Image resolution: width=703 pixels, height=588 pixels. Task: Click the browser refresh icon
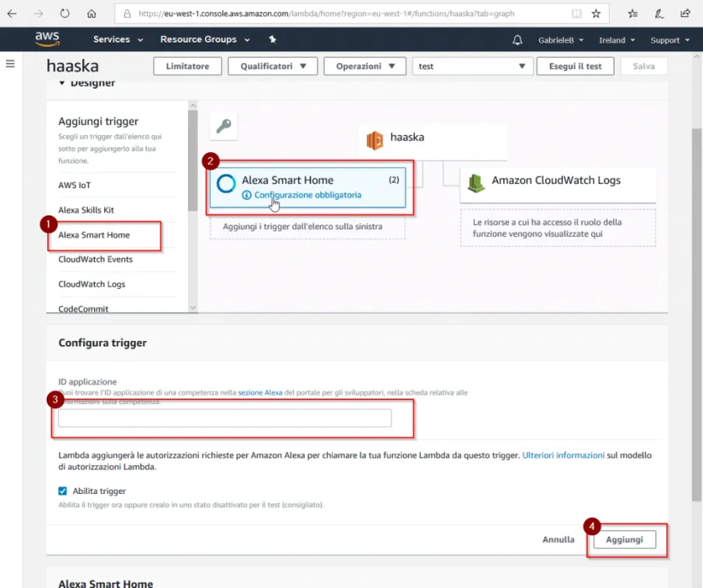coord(65,13)
